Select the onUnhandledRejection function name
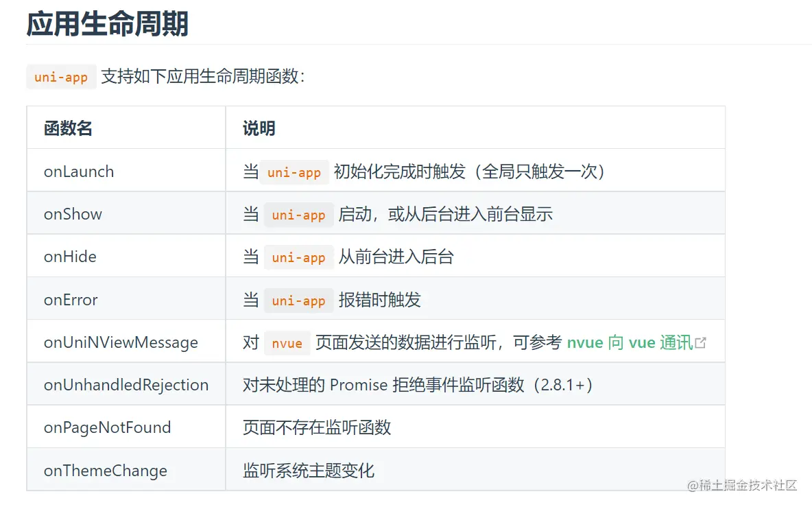The width and height of the screenshot is (812, 507). pos(126,385)
